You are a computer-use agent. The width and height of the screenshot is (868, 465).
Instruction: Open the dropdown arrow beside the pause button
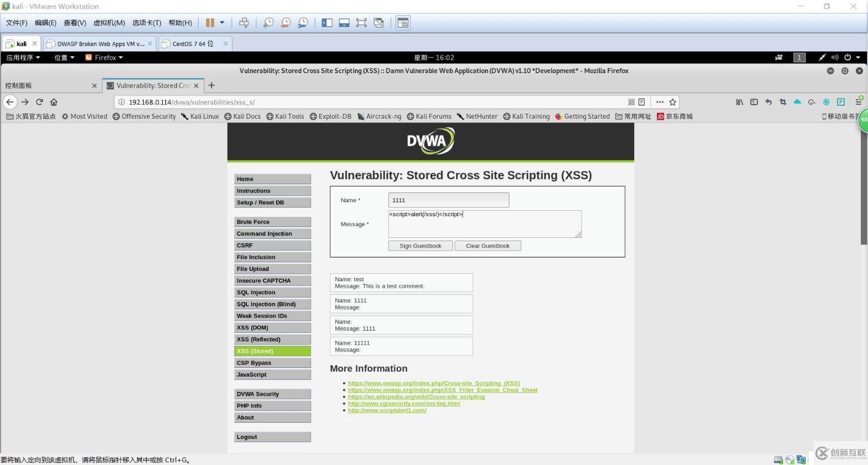(222, 23)
